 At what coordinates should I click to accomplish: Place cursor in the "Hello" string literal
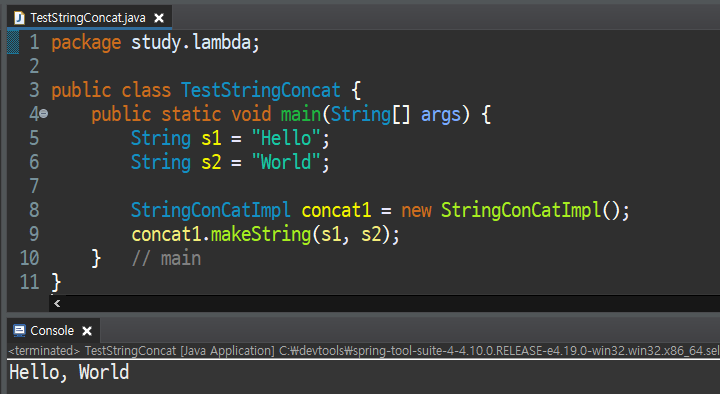286,138
